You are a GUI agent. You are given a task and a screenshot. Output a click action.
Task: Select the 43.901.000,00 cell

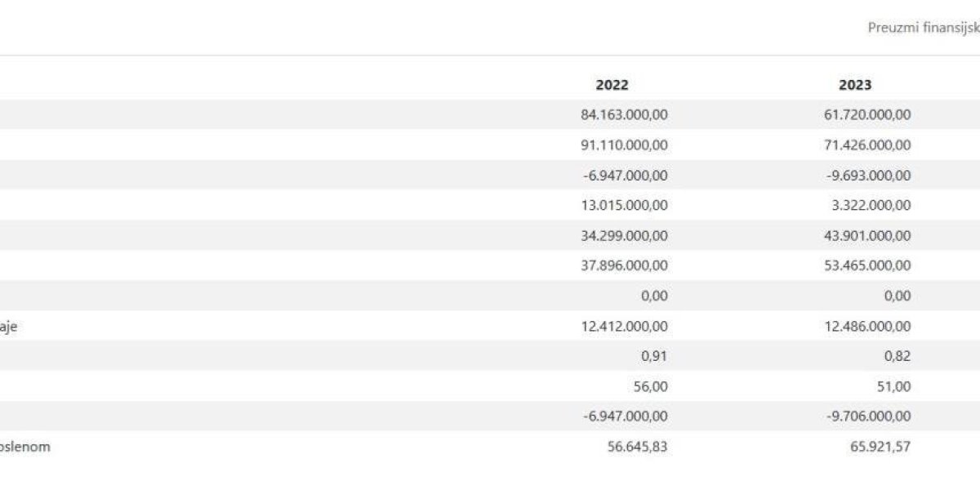click(x=867, y=236)
